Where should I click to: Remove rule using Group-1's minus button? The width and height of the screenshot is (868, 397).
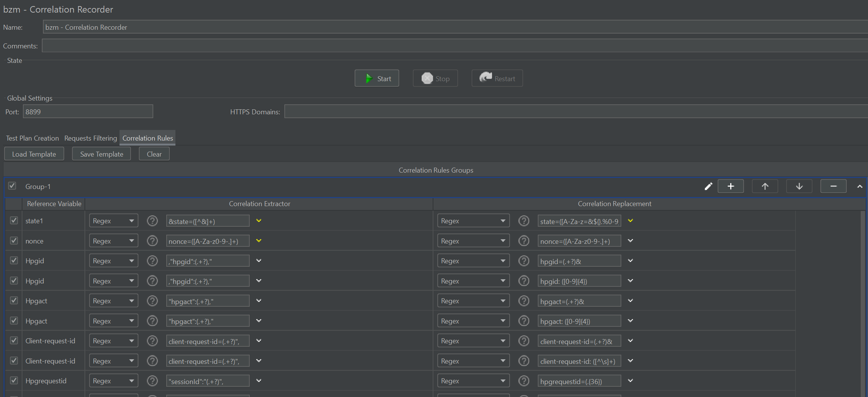point(833,186)
